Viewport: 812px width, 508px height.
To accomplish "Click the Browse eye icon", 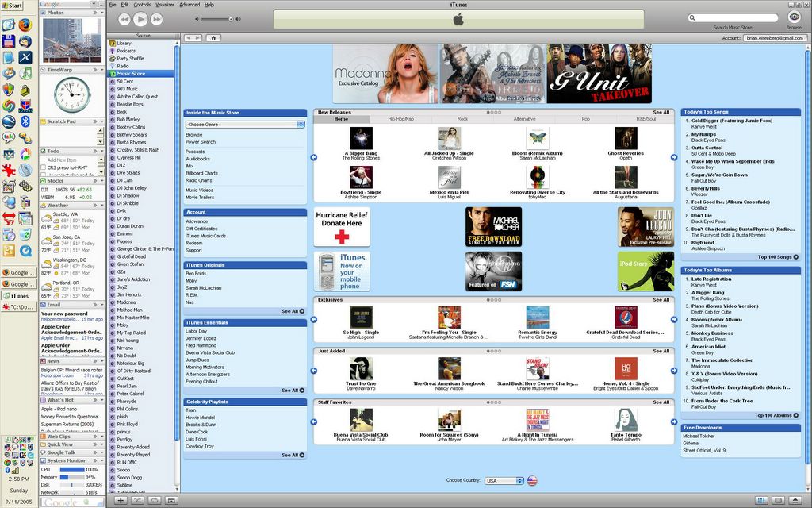I will [794, 17].
